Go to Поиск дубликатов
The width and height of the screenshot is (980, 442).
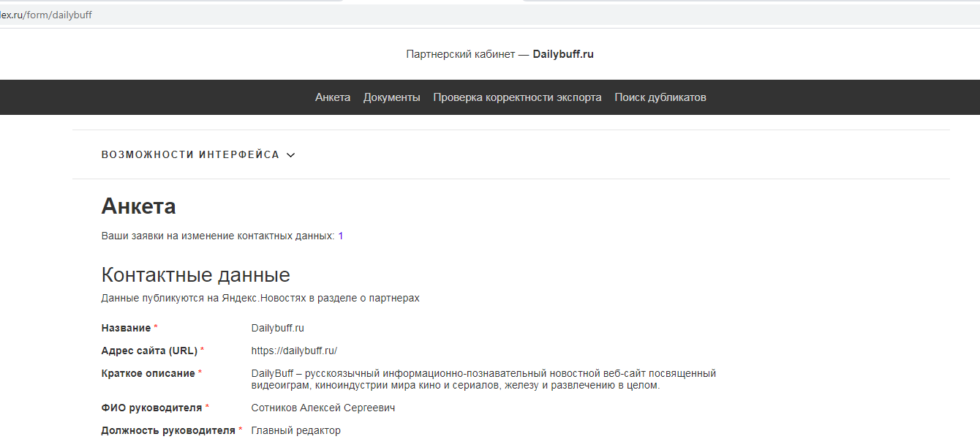pos(660,97)
